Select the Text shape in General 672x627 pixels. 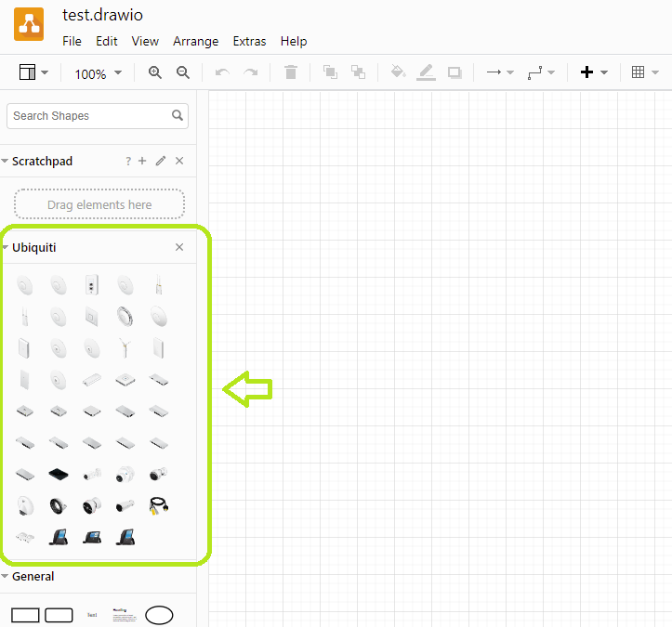pos(92,615)
